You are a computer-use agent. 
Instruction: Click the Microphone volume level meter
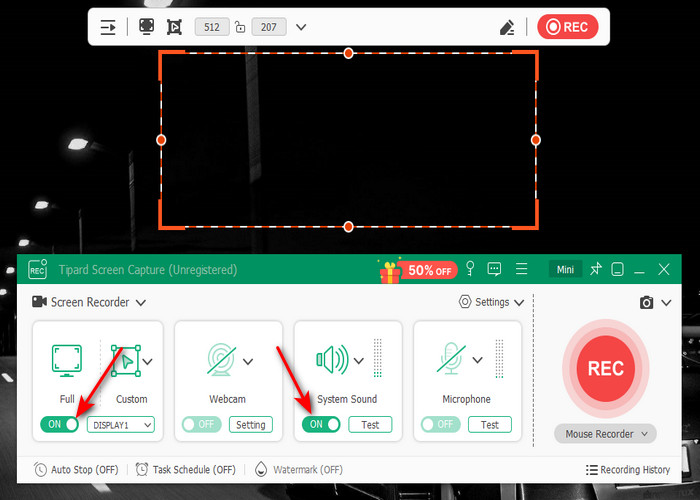[x=500, y=358]
